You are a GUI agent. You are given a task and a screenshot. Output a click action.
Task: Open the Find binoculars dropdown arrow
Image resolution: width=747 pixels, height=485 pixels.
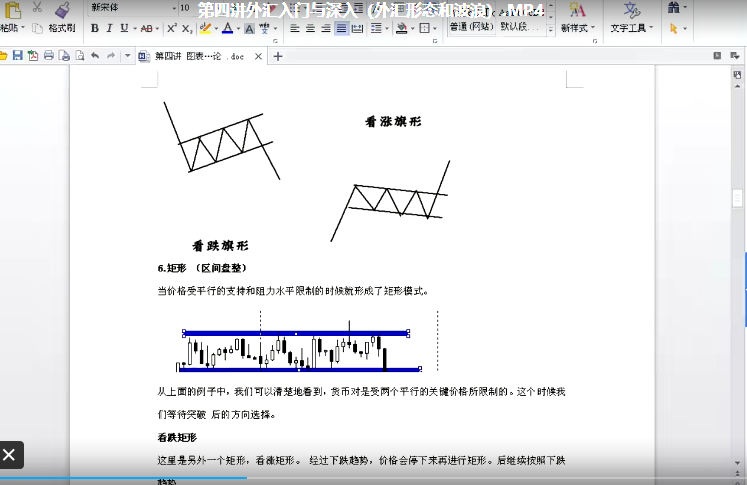tap(685, 8)
